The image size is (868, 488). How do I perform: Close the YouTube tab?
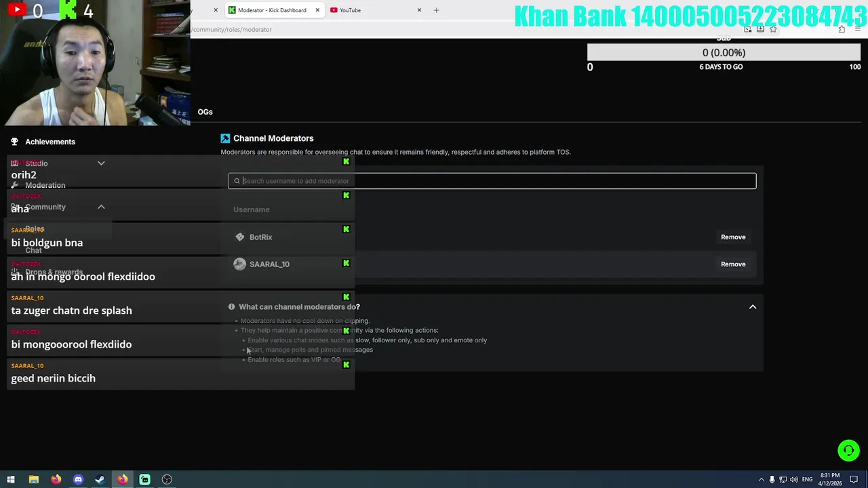(x=419, y=10)
